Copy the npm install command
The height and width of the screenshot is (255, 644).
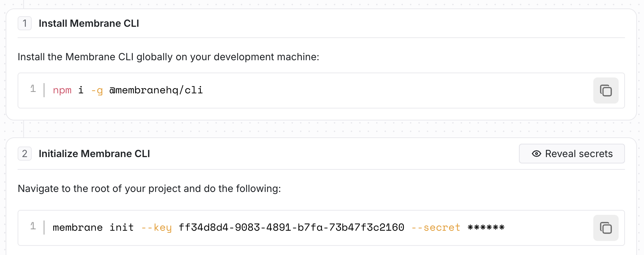606,91
